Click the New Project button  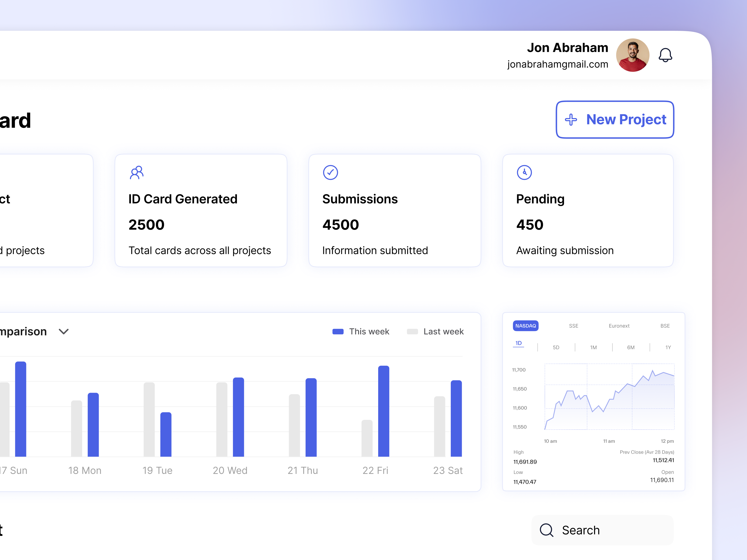tap(615, 119)
